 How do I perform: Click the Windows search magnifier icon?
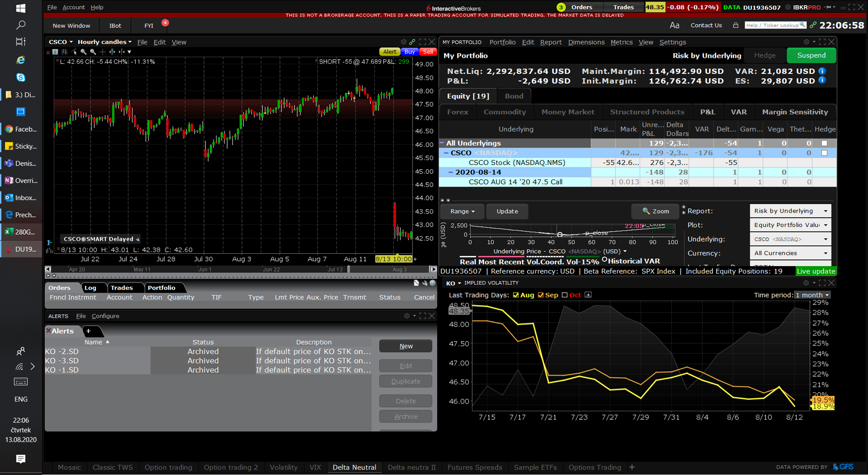click(21, 25)
